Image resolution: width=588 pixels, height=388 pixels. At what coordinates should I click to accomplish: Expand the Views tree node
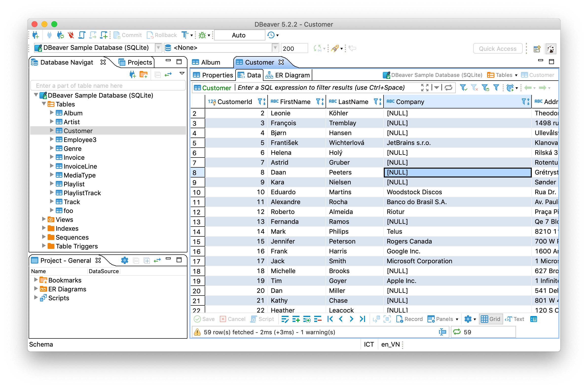pos(43,220)
